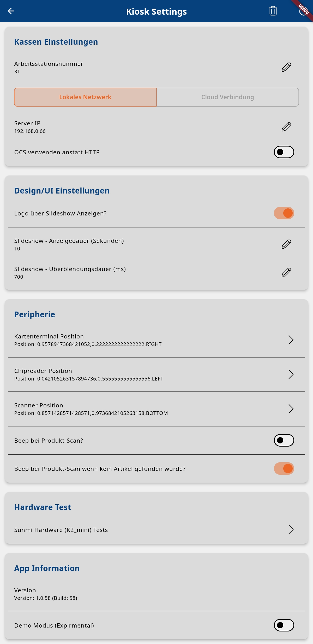Open Sunmi Hardware (K2_mini) Tests
The image size is (313, 644).
pos(156,530)
